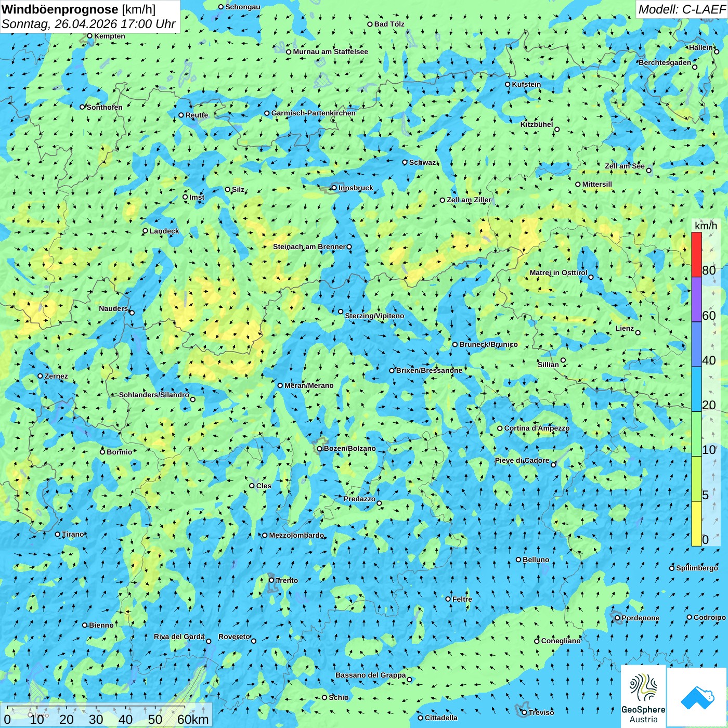The height and width of the screenshot is (728, 728).
Task: Click the 'Schlanders/Silandro' label
Action: click(154, 395)
